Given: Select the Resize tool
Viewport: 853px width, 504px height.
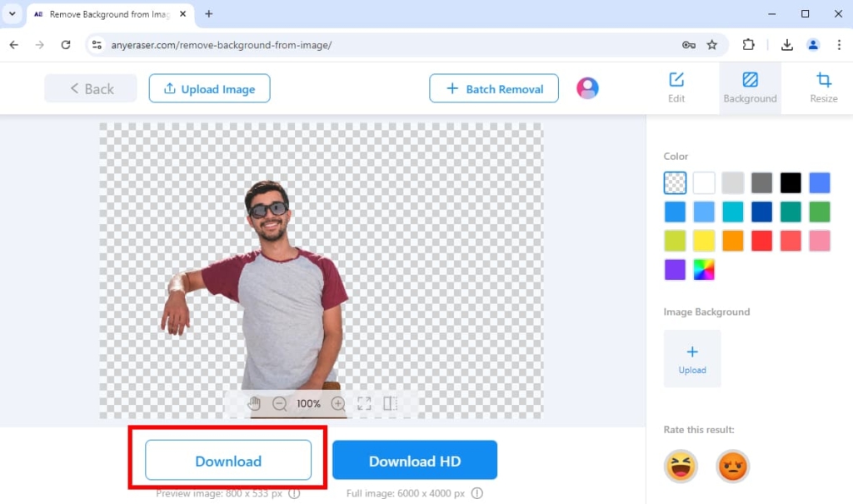Looking at the screenshot, I should tap(823, 87).
